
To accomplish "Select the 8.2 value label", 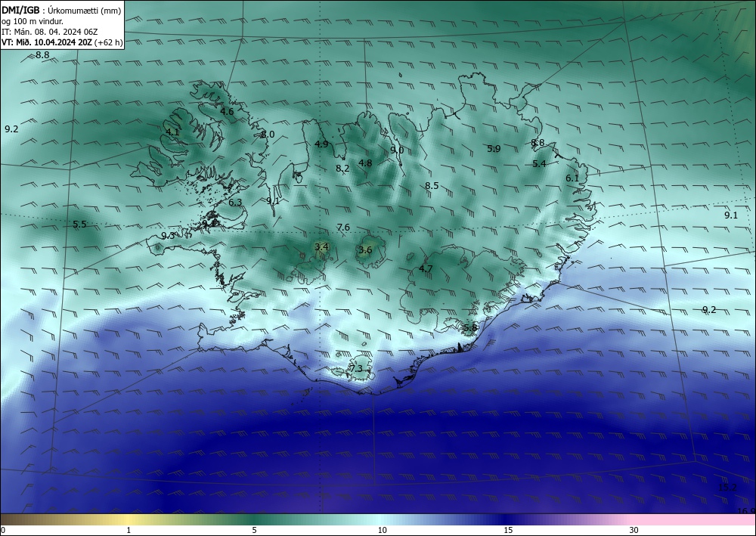I will pyautogui.click(x=342, y=169).
